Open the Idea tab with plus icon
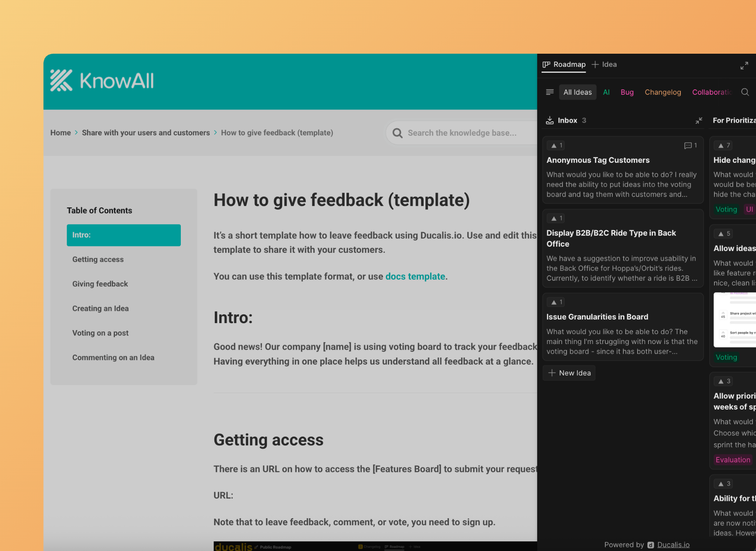The image size is (756, 551). click(x=604, y=65)
